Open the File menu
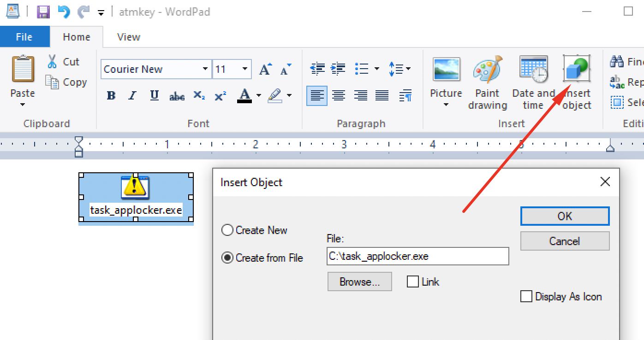The image size is (644, 340). (24, 37)
